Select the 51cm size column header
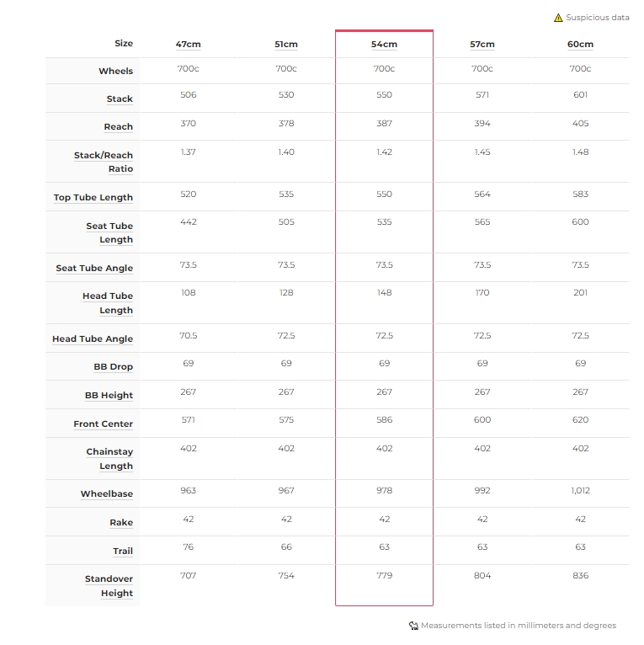The image size is (644, 645). (286, 45)
